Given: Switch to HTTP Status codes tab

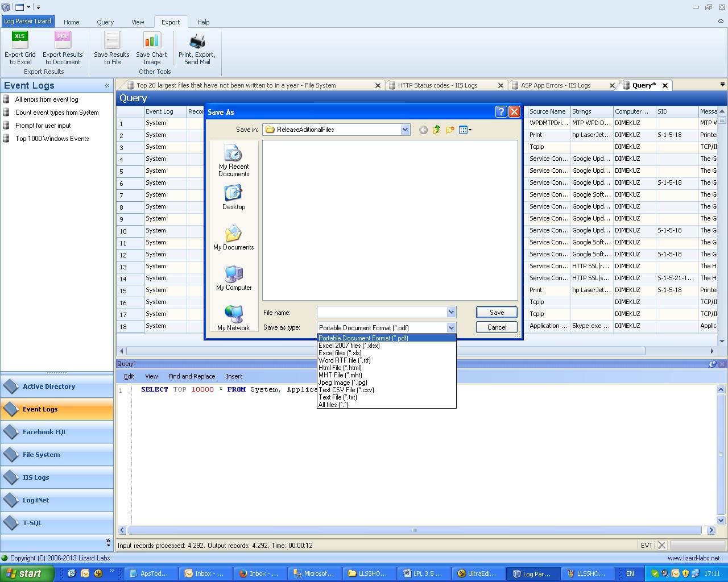Looking at the screenshot, I should click(x=437, y=85).
